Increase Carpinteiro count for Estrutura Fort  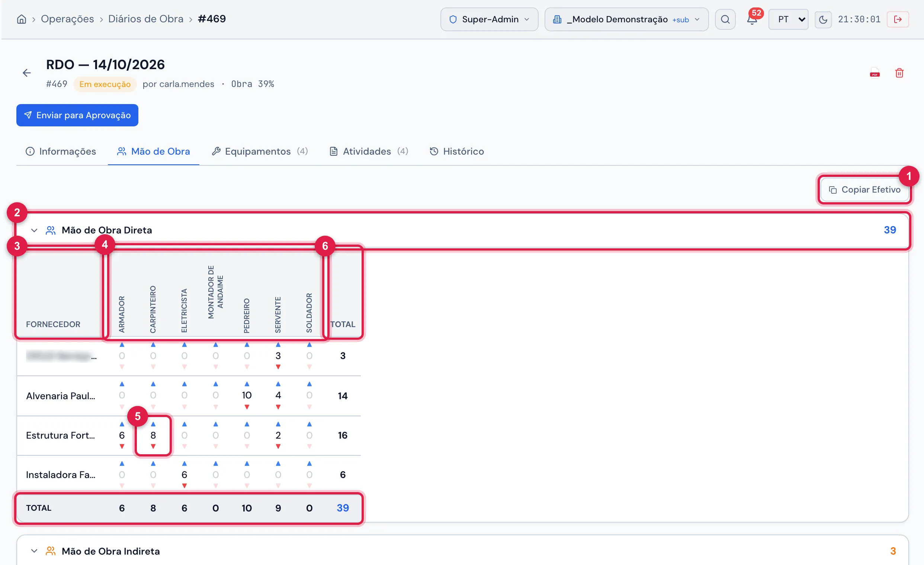click(x=153, y=424)
